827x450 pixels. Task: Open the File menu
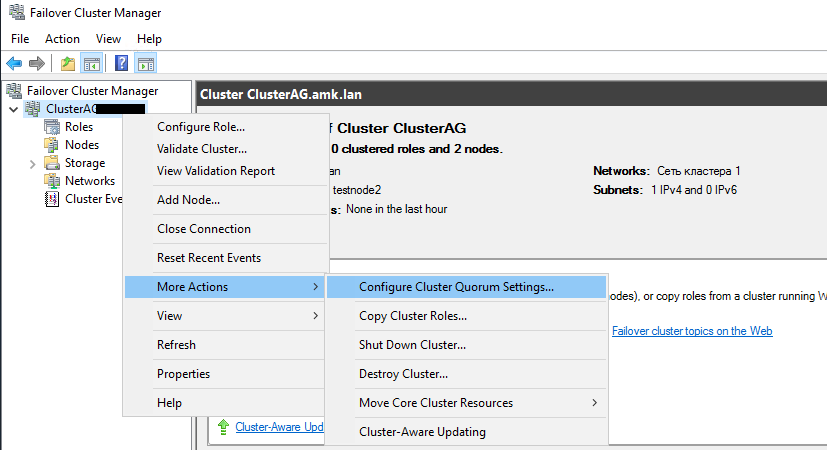click(20, 39)
